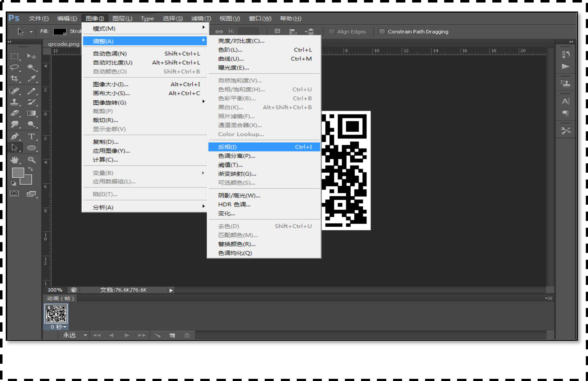Image resolution: width=588 pixels, height=381 pixels.
Task: Select the Eyedropper tool
Action: pyautogui.click(x=31, y=78)
